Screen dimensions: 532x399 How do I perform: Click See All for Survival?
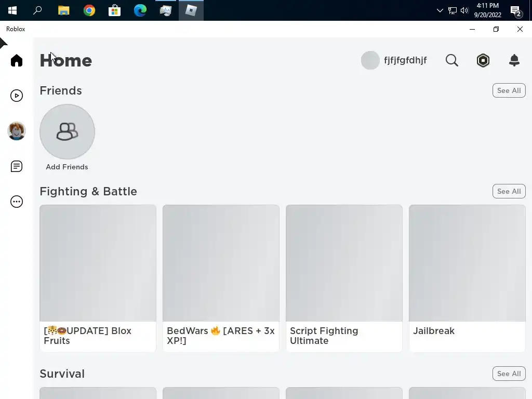(509, 374)
